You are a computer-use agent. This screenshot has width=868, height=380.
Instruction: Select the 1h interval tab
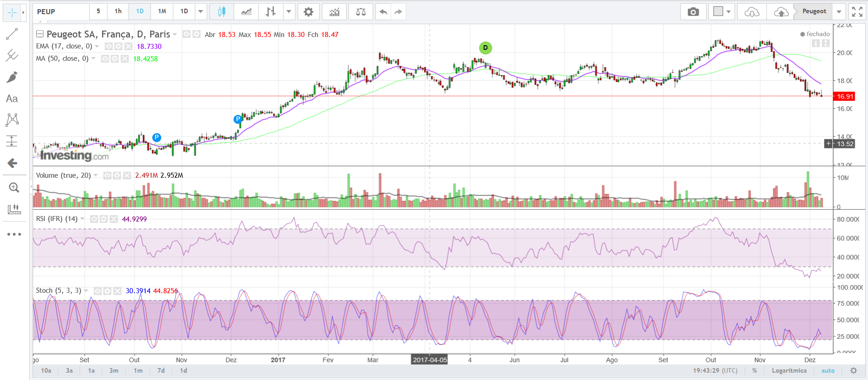pyautogui.click(x=118, y=11)
